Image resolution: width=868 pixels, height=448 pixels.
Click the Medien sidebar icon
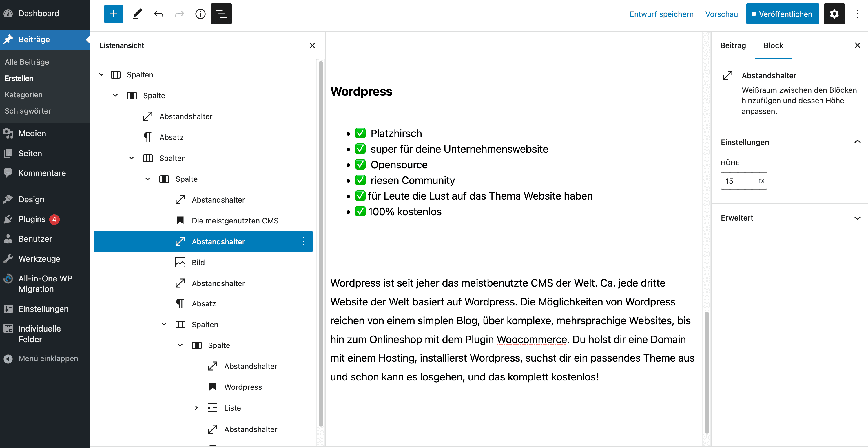pyautogui.click(x=8, y=134)
